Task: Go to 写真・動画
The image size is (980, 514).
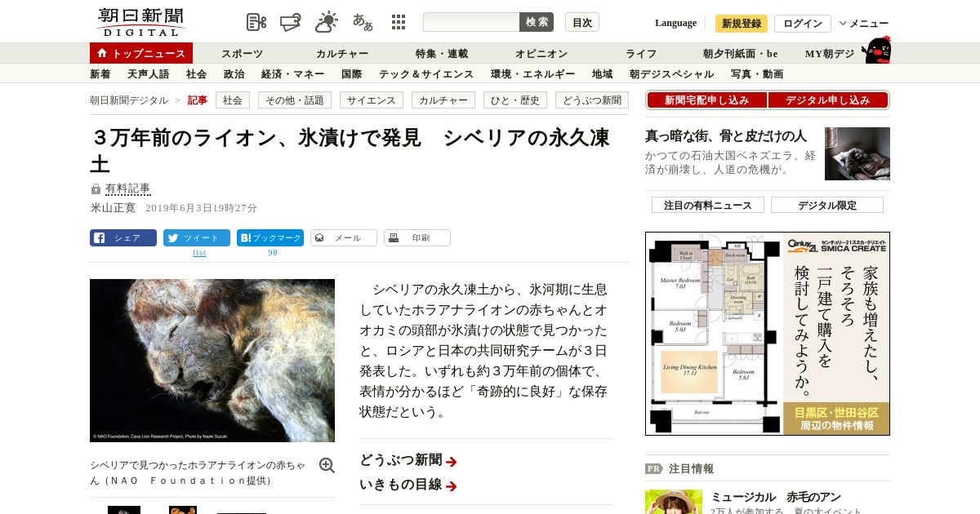Action: pyautogui.click(x=757, y=74)
